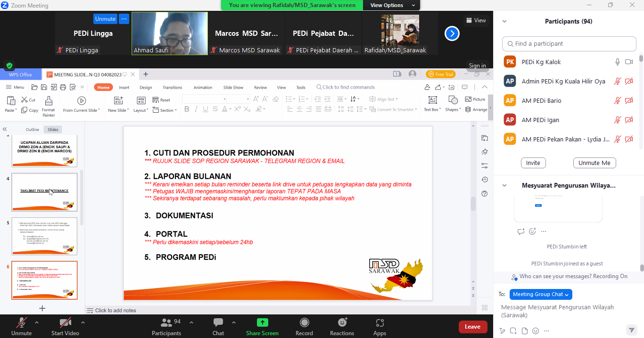Expand the View Options dropdown
Screen dimensions: 644x338
click(x=393, y=5)
